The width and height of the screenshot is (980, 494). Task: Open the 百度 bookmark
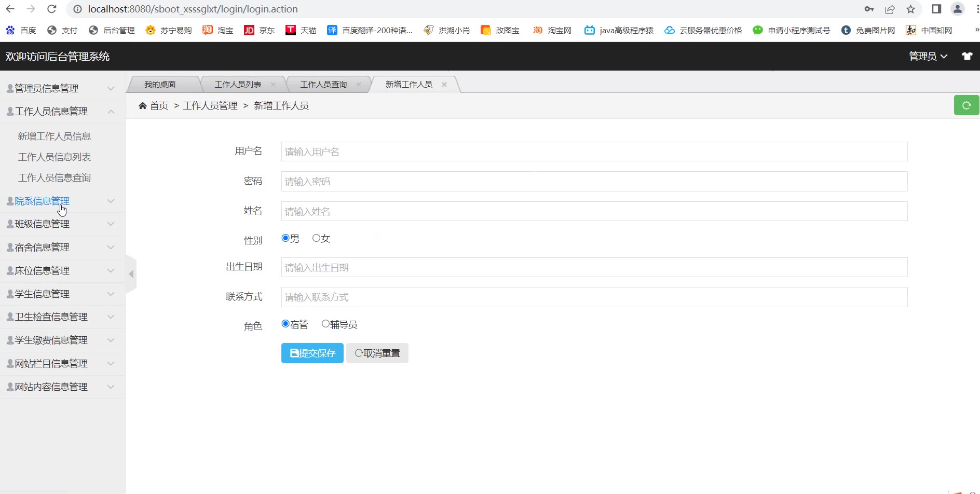[21, 30]
